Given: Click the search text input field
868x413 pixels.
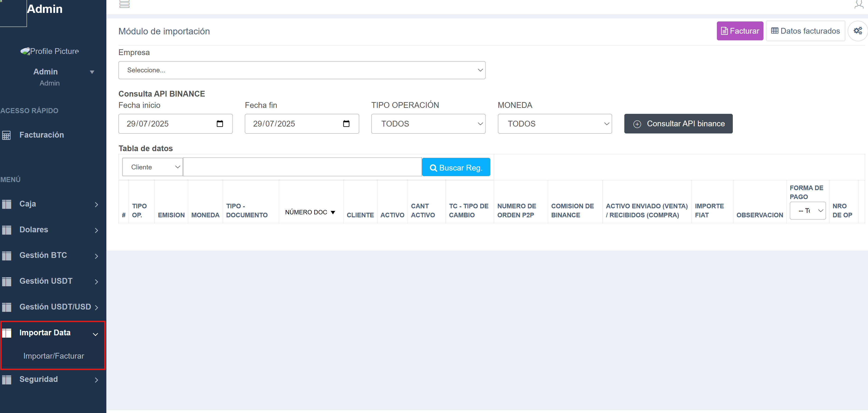Looking at the screenshot, I should point(302,167).
